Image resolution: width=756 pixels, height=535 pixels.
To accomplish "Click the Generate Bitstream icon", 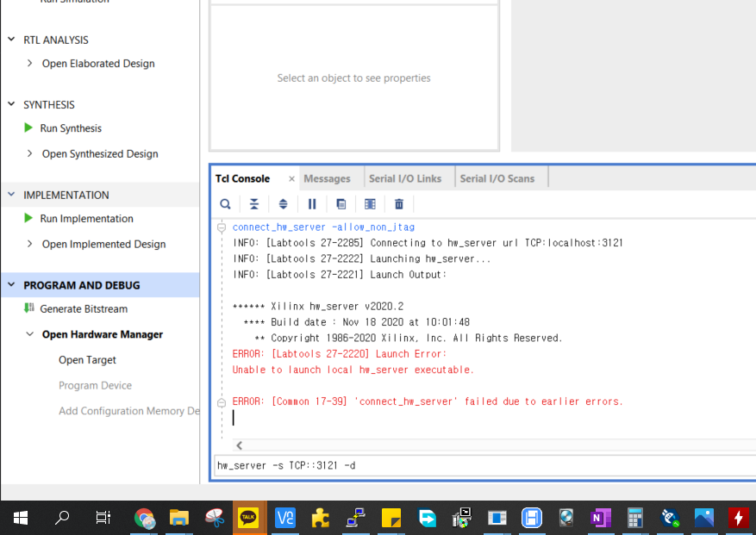I will [29, 308].
